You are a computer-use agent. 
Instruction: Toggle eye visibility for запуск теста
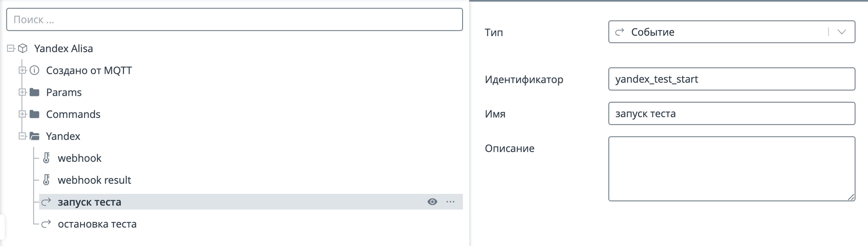tap(432, 202)
